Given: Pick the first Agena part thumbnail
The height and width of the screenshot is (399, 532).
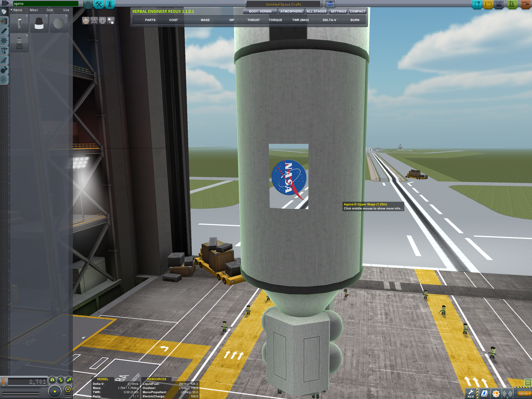Looking at the screenshot, I should 19,23.
